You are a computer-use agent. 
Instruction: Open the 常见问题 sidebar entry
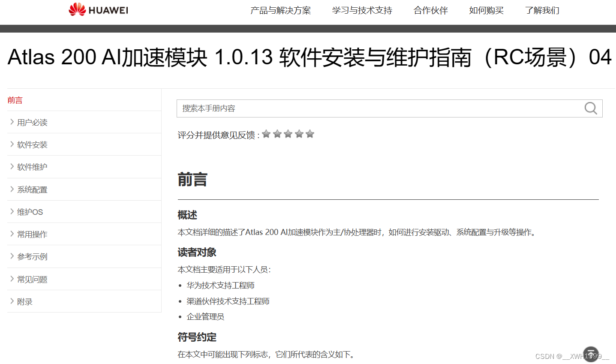point(32,280)
